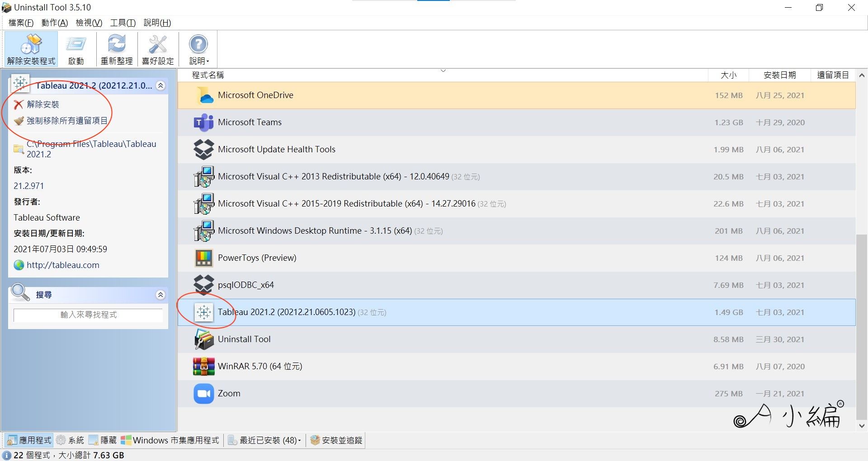Open the Help (說明) menu
Viewport: 868px width, 461px height.
click(157, 23)
